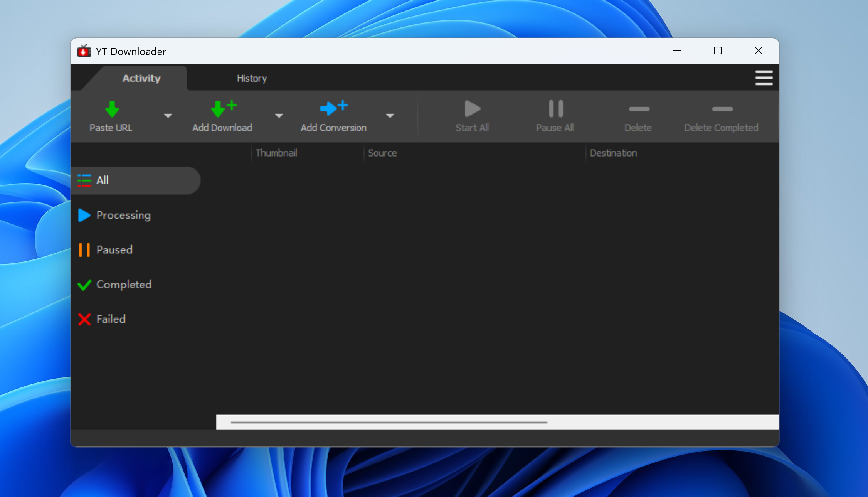Click the YT Downloader app icon in title bar
Screen dimensions: 868x497
[84, 51]
